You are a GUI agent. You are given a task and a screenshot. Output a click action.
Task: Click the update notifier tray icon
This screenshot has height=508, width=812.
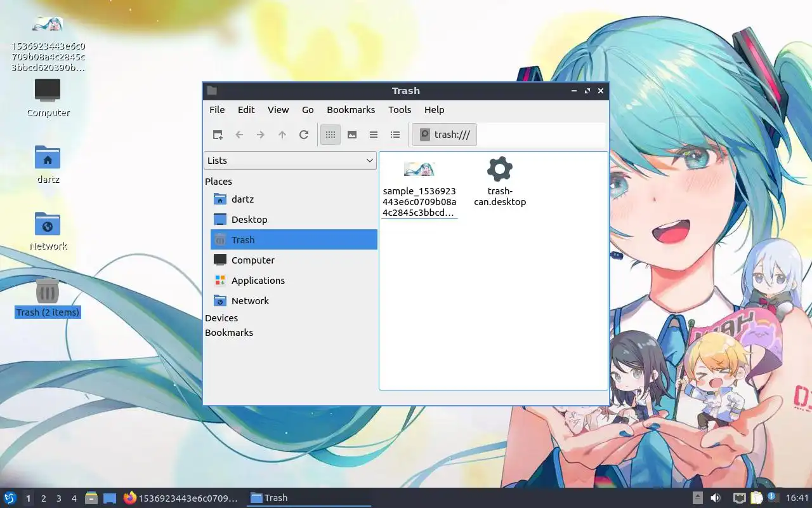point(772,497)
